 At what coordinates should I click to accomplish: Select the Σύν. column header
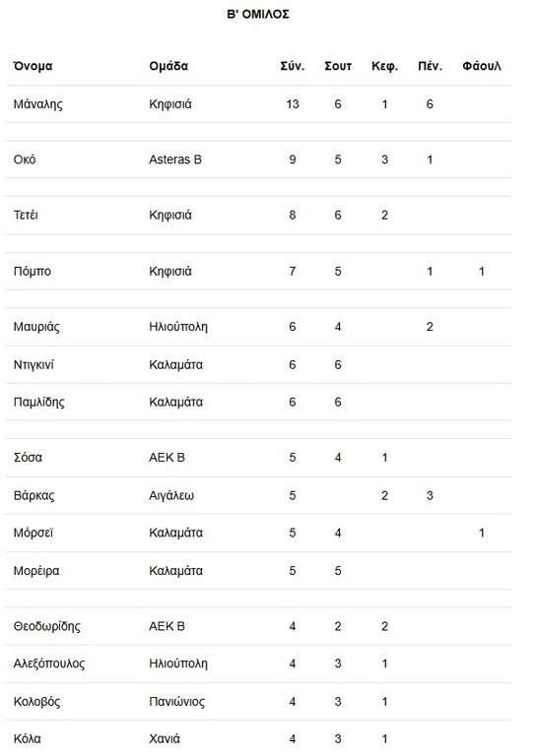[x=293, y=66]
